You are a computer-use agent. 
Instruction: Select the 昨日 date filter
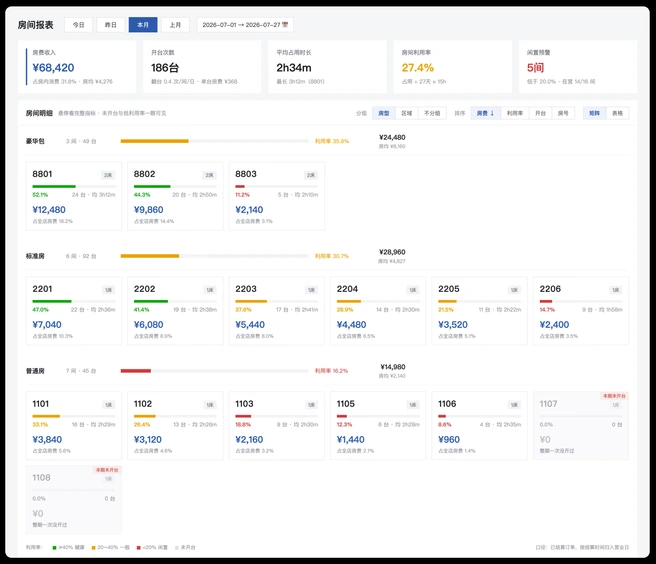(110, 25)
